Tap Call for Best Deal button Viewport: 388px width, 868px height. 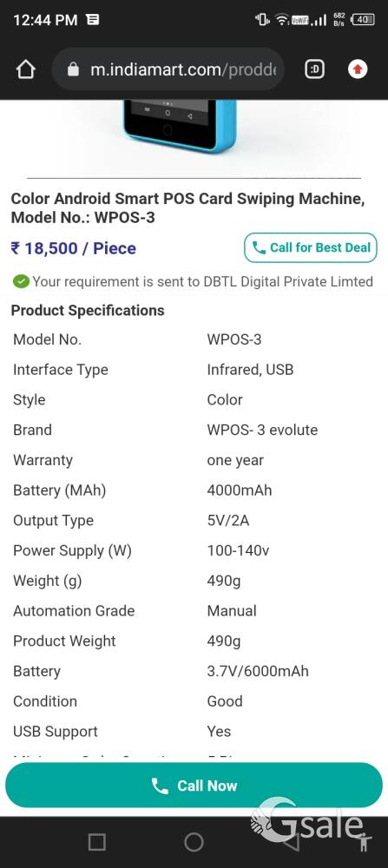pyautogui.click(x=311, y=247)
